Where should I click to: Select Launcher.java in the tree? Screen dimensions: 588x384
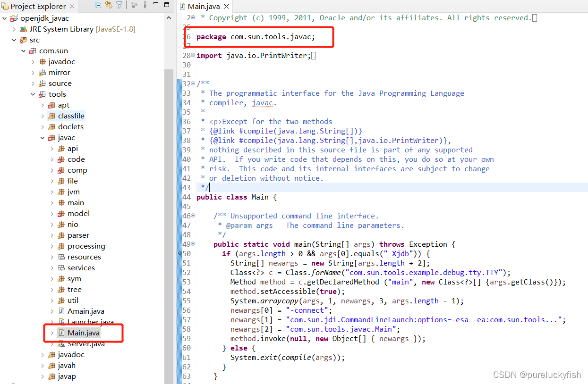coord(91,322)
